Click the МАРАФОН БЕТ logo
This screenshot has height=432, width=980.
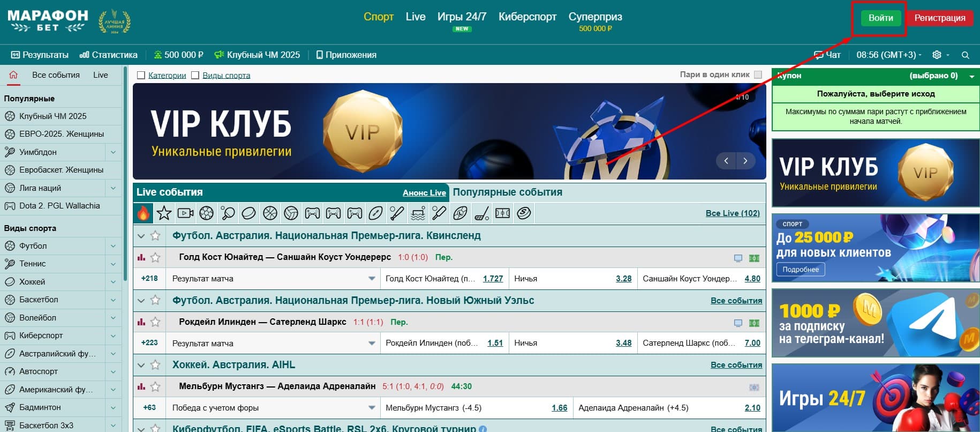48,21
